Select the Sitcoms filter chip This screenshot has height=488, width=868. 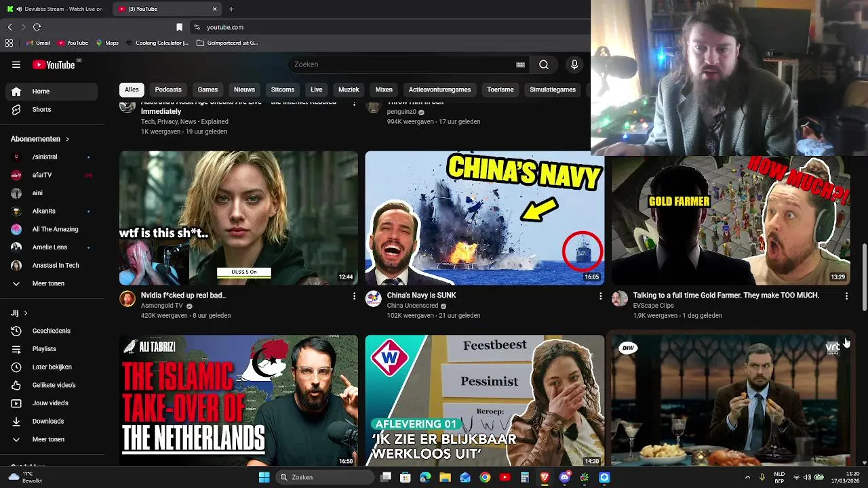283,89
